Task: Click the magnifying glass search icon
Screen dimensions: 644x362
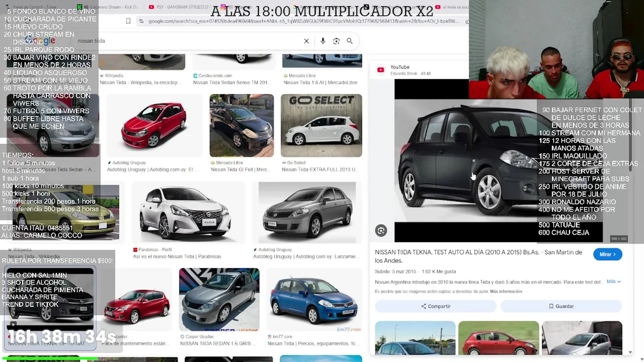Action: [350, 41]
